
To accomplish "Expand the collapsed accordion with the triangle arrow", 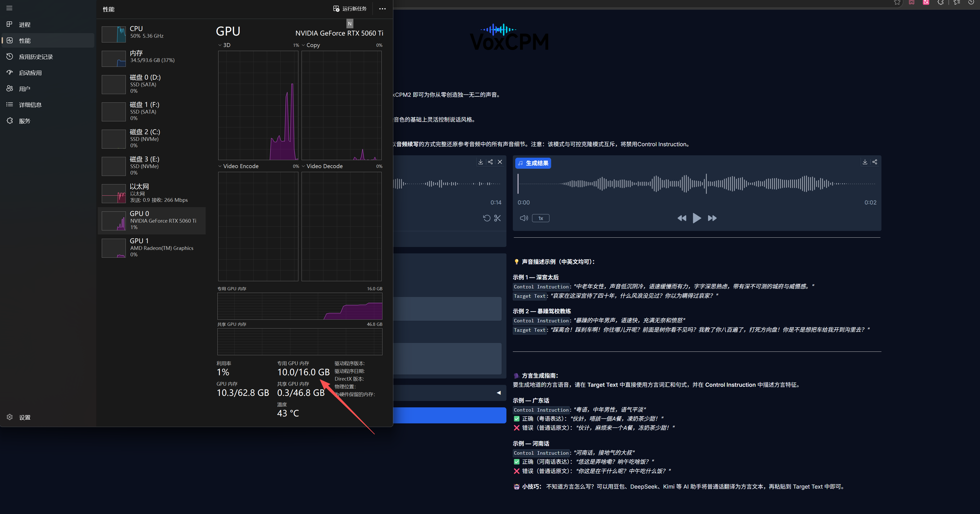I will [498, 393].
